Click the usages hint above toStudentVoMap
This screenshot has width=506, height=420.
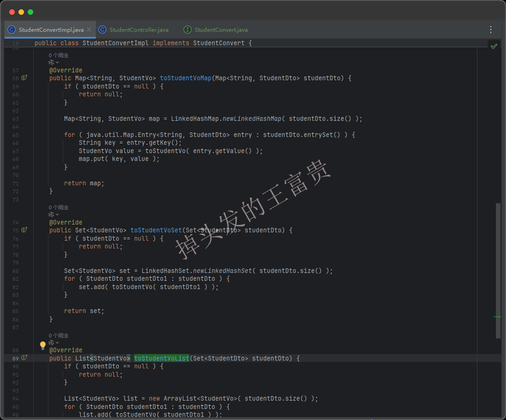59,55
